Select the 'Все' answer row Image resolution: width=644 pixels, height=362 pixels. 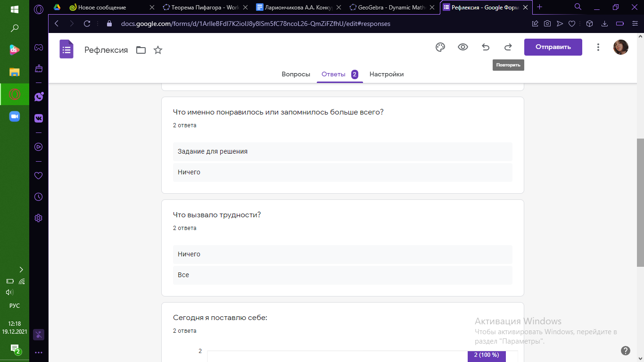(342, 275)
